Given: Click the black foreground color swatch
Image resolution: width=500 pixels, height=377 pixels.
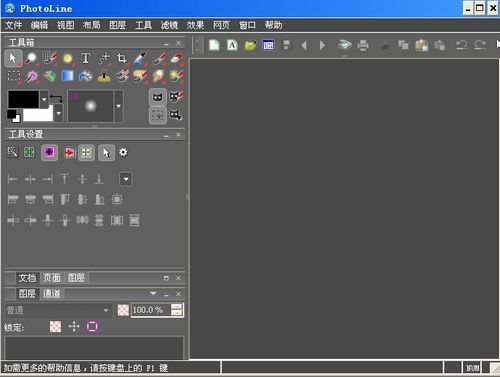Looking at the screenshot, I should tap(23, 99).
